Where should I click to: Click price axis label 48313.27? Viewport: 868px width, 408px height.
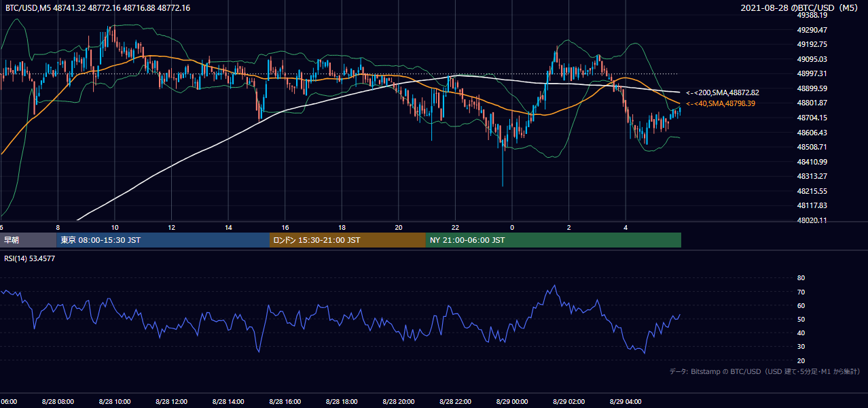812,176
